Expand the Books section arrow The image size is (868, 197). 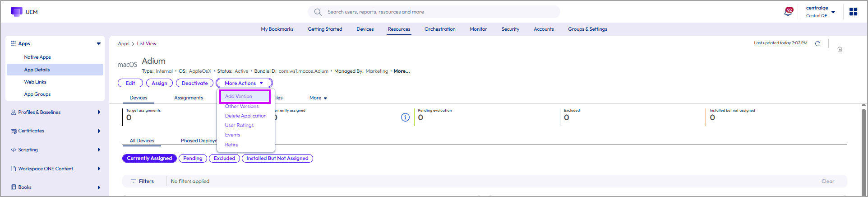(x=99, y=187)
